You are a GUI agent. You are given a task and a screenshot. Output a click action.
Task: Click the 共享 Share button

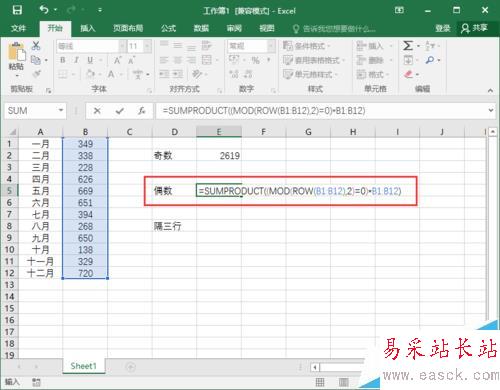(474, 28)
